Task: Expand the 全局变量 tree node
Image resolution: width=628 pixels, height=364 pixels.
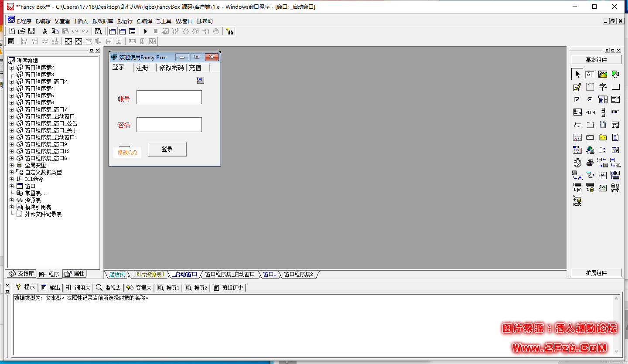Action: click(x=12, y=165)
